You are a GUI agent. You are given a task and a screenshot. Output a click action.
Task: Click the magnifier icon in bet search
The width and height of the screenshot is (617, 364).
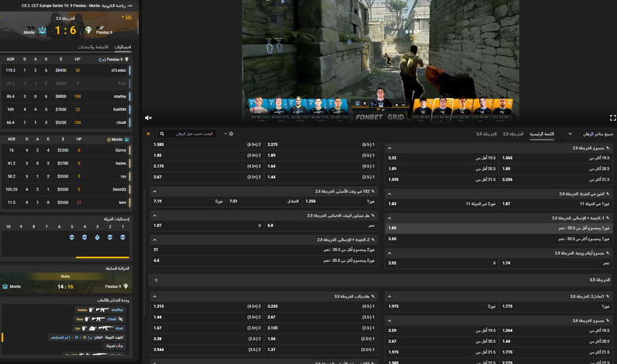[162, 134]
